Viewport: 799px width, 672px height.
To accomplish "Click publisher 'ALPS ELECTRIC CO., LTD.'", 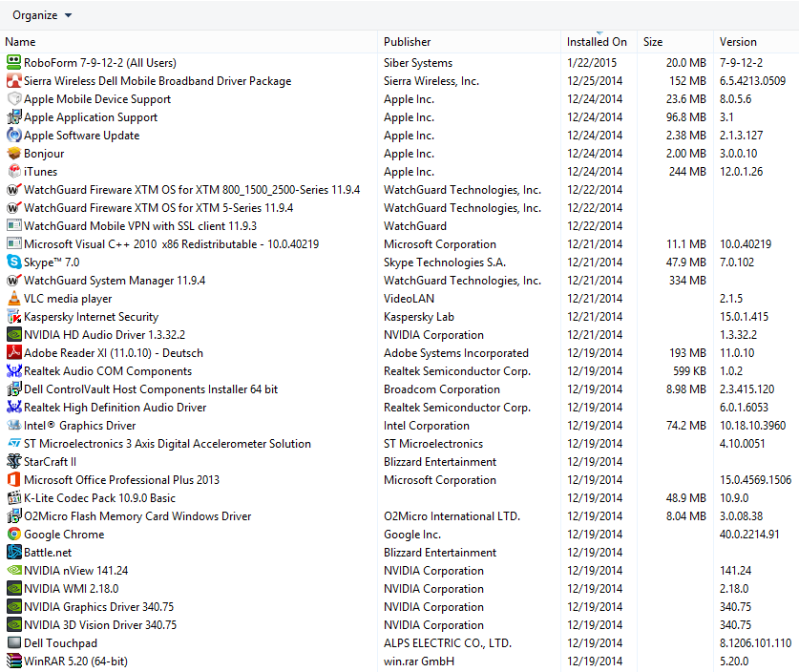I will 448,643.
